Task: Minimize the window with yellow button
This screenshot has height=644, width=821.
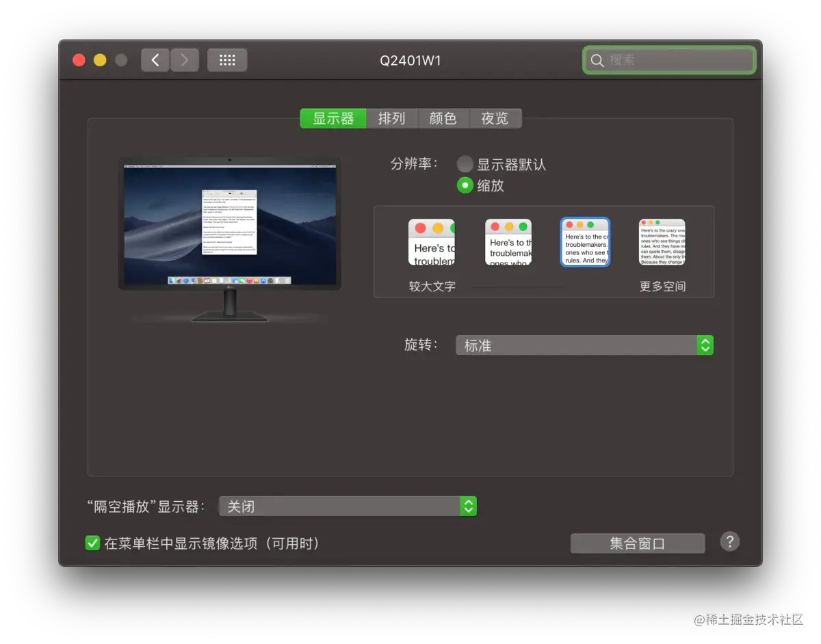Action: click(100, 60)
